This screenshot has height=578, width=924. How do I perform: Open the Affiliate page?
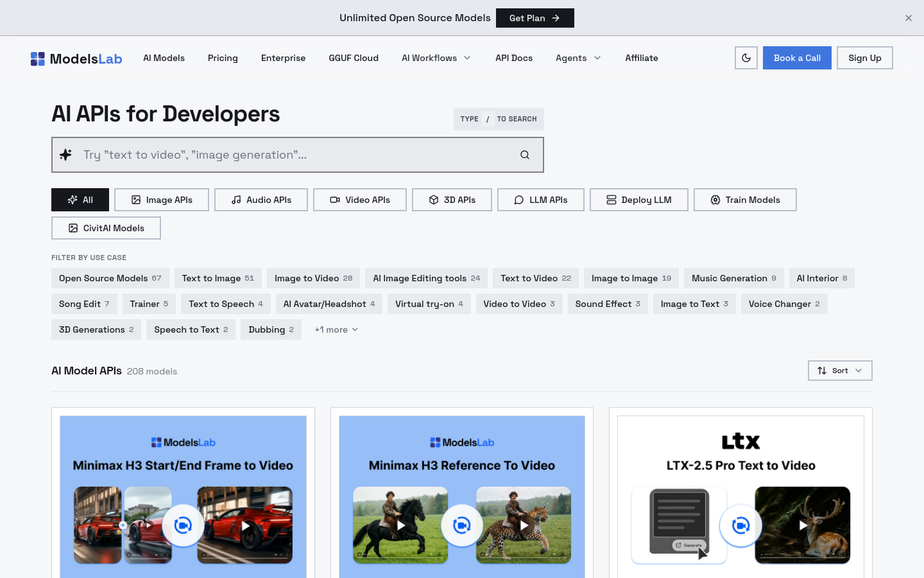(x=642, y=58)
